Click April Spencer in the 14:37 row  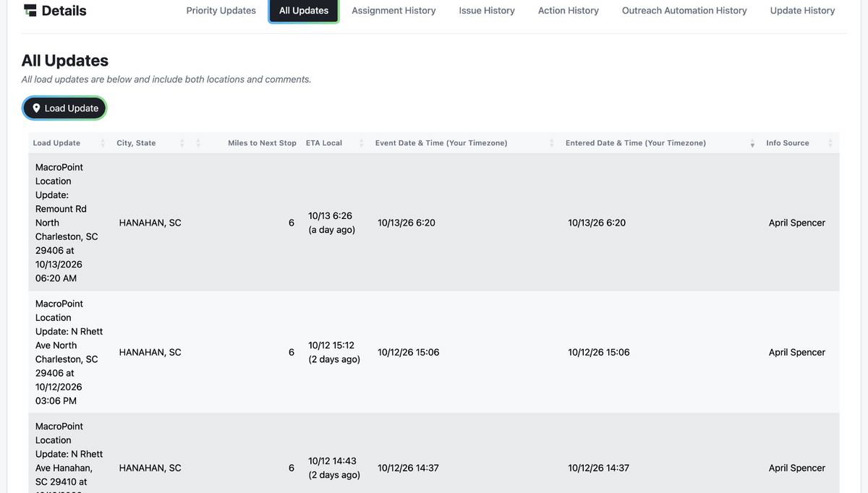[x=797, y=468]
